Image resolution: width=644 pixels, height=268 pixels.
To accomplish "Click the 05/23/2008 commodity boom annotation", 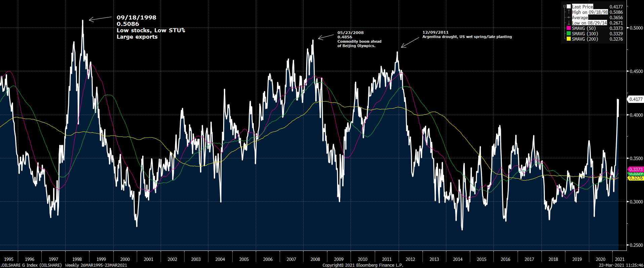I will point(359,39).
